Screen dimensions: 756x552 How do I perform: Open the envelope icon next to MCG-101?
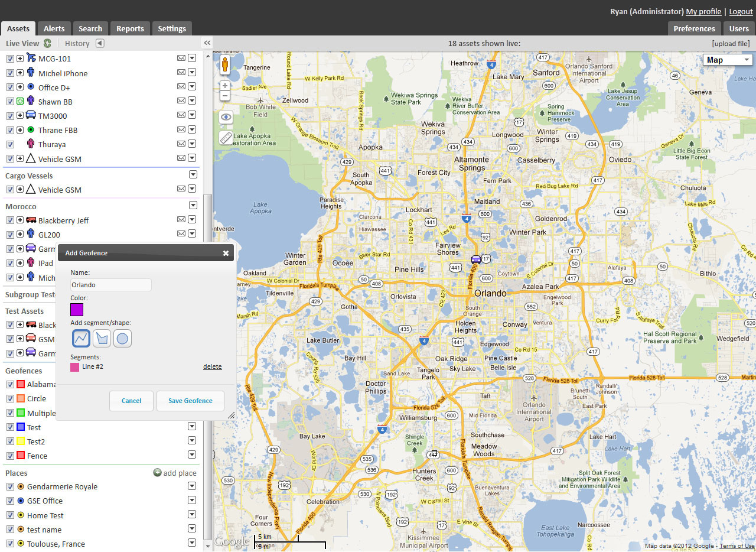(x=181, y=59)
